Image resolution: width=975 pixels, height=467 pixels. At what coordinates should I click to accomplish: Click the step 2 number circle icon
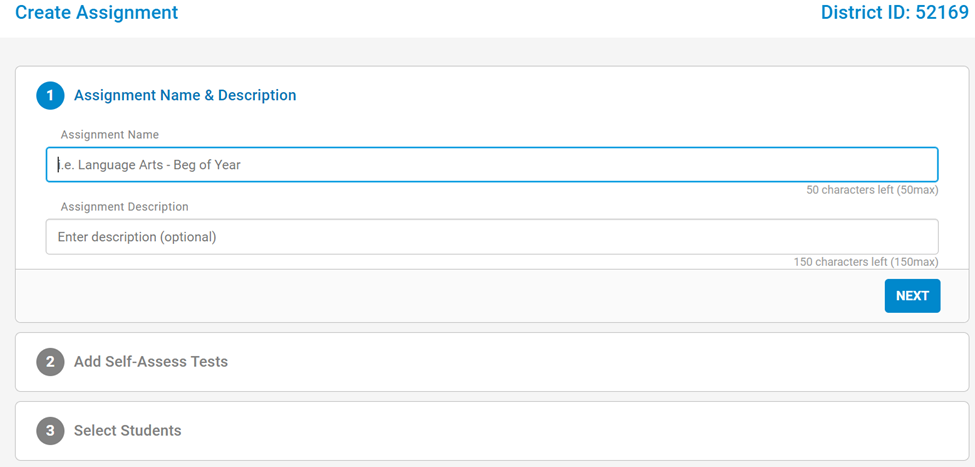50,362
